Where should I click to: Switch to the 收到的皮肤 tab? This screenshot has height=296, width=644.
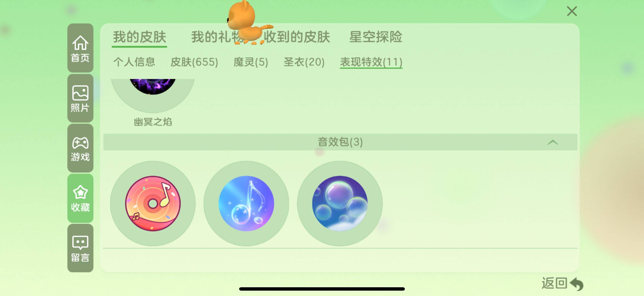(x=297, y=37)
